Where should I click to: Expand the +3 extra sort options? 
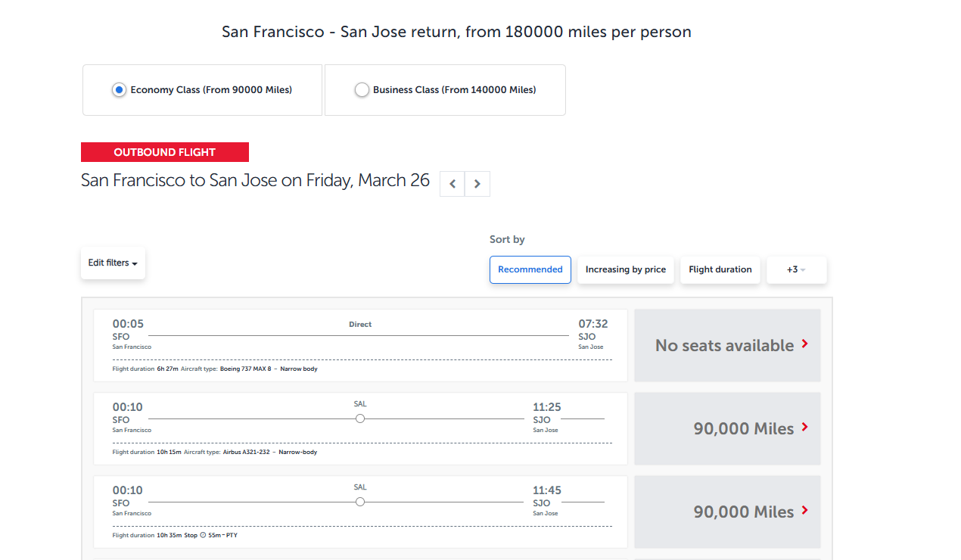coord(796,269)
